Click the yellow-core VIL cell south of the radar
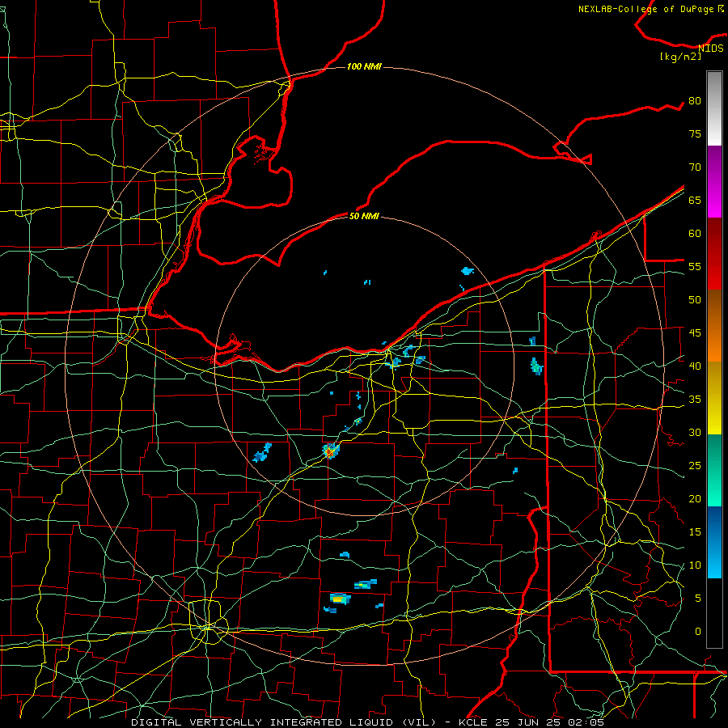Screen dimensions: 728x728 [x=340, y=599]
